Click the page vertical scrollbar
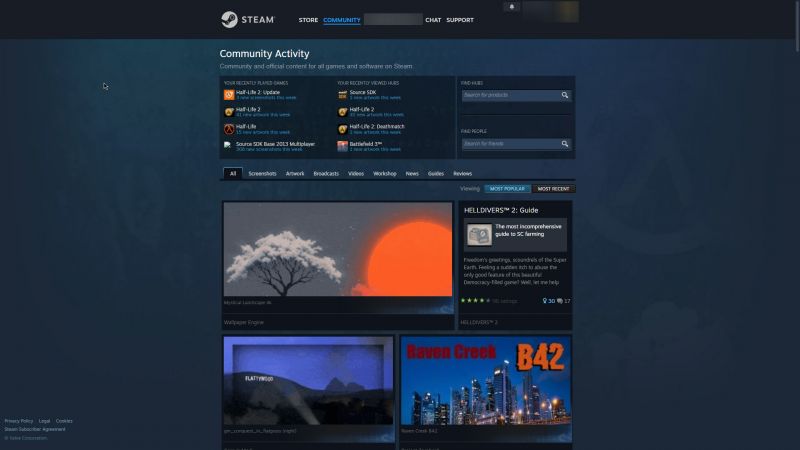 (x=797, y=26)
